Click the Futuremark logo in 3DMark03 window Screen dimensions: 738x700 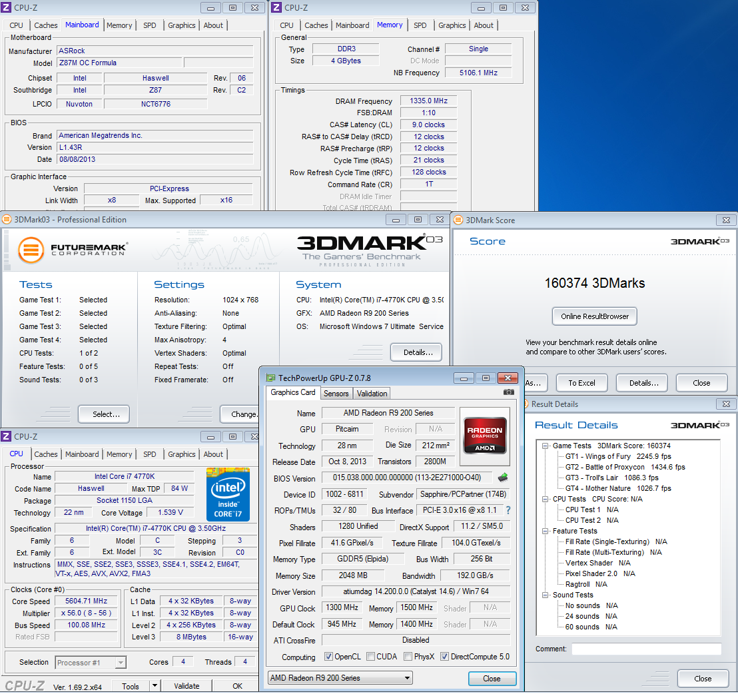click(x=72, y=250)
